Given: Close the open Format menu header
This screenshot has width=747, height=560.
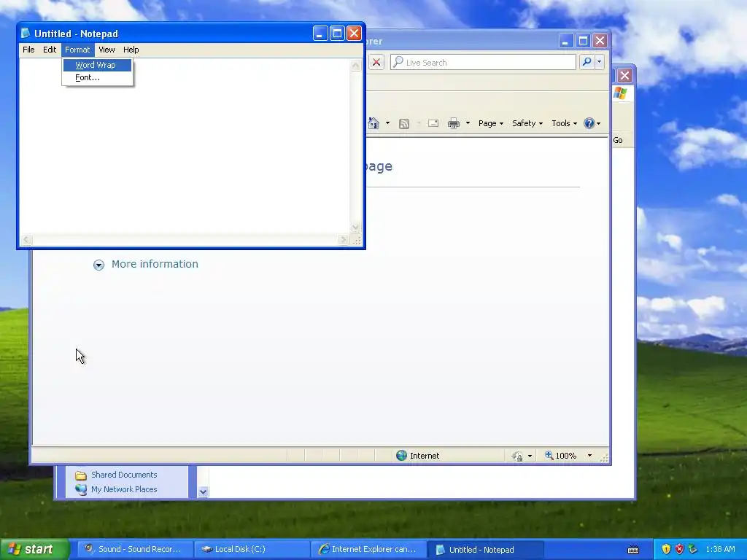Looking at the screenshot, I should click(77, 50).
